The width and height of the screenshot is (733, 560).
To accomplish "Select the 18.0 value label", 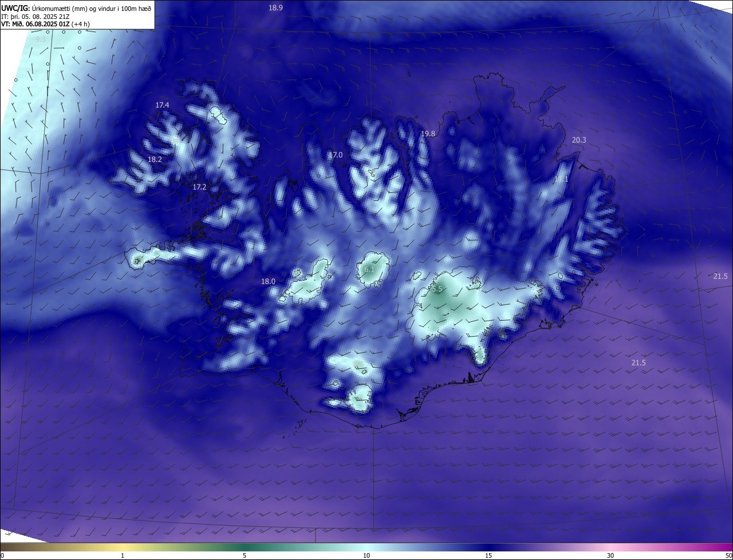I will point(268,281).
